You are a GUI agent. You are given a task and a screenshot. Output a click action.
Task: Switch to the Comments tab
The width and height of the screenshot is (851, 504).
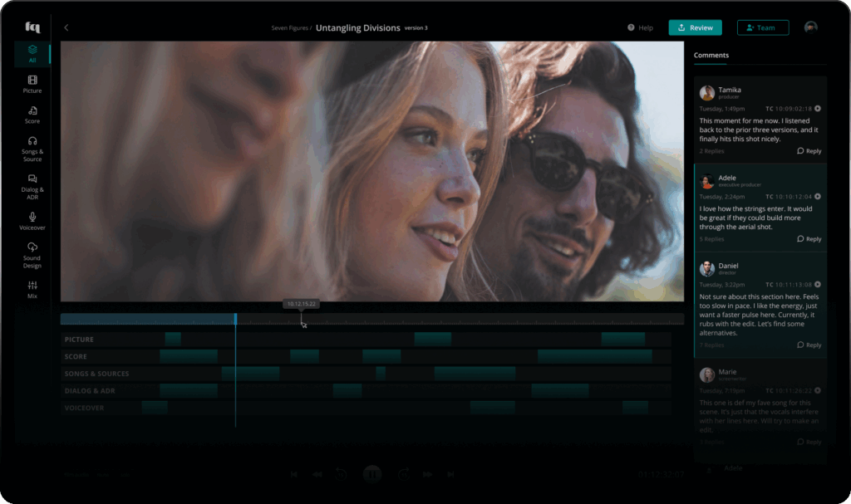(x=711, y=56)
